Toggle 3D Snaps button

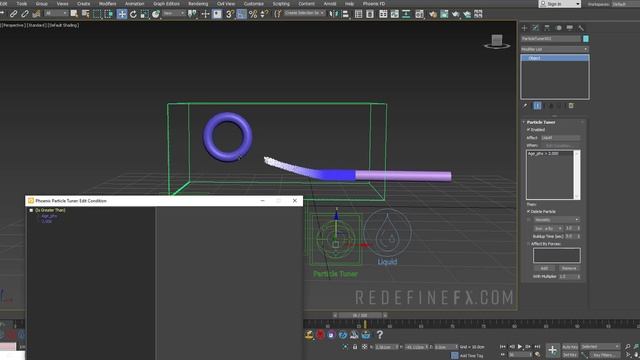(229, 14)
